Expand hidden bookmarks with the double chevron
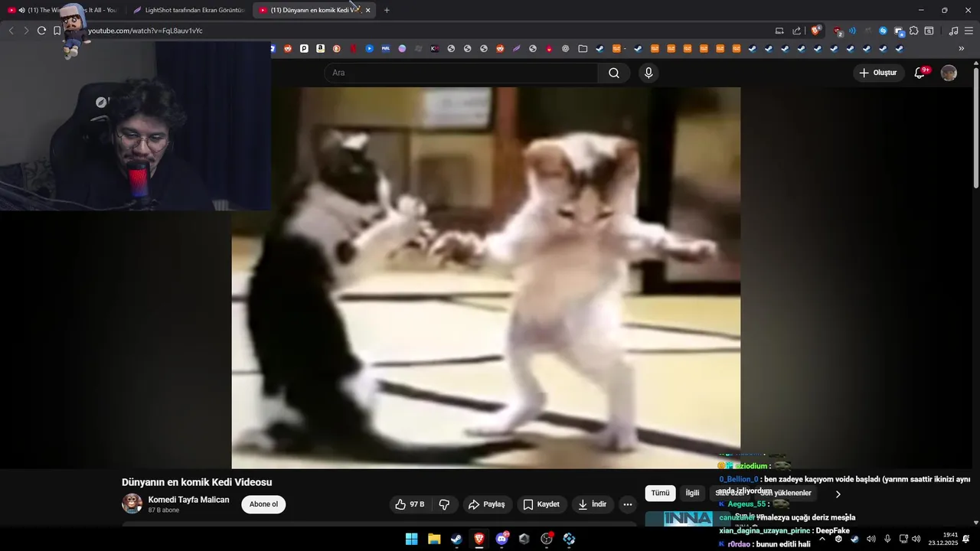 [x=962, y=48]
